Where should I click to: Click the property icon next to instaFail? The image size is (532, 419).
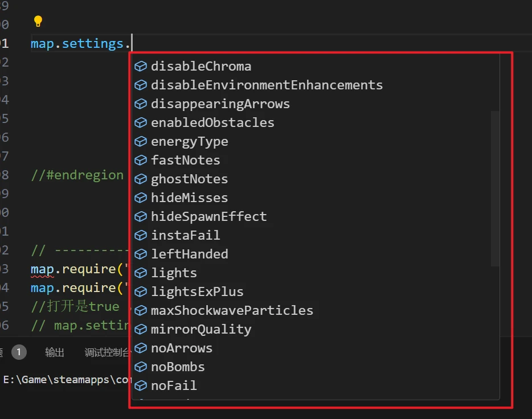(141, 236)
